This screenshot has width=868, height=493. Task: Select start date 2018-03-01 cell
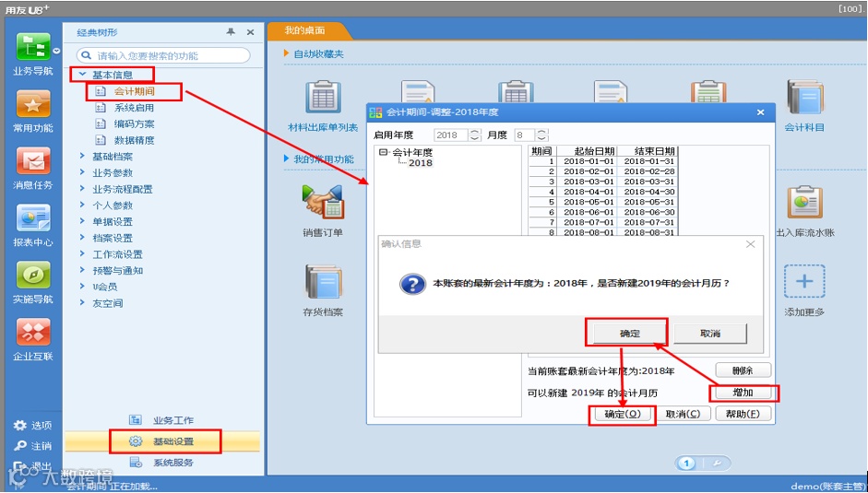pos(588,182)
